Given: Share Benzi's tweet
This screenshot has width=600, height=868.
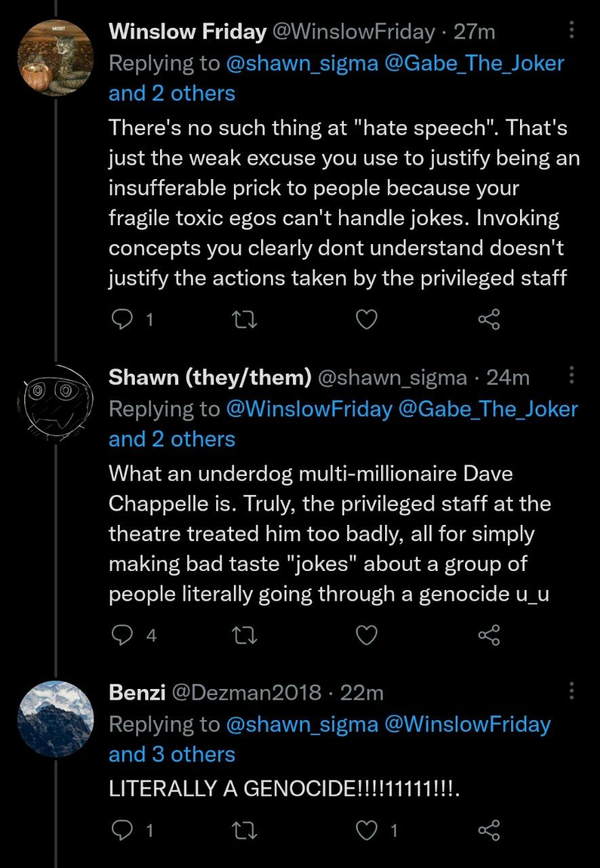Looking at the screenshot, I should (x=489, y=830).
